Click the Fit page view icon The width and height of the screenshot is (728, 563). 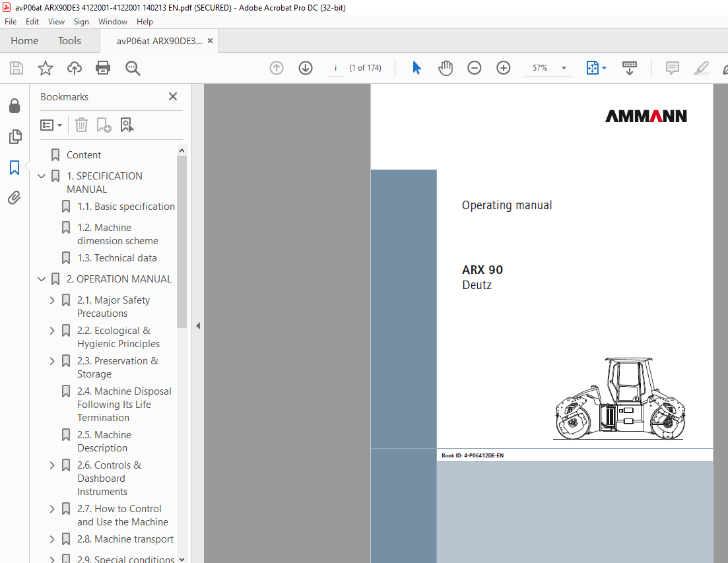point(593,68)
